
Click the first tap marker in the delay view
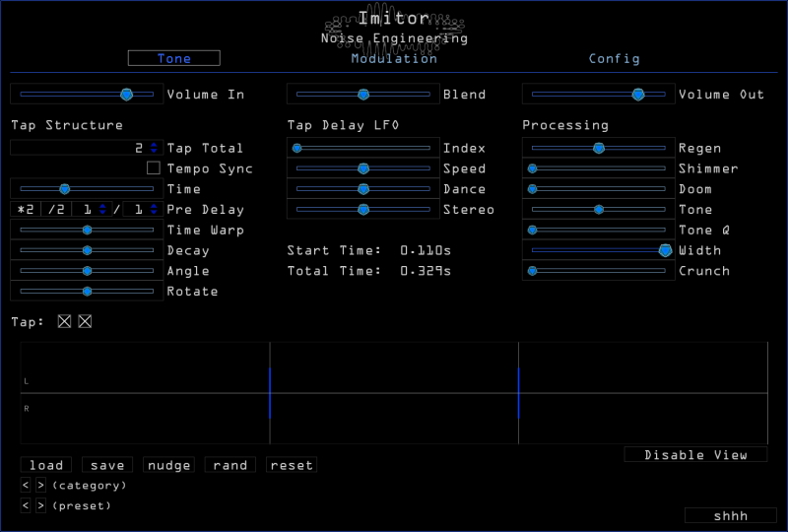click(270, 393)
